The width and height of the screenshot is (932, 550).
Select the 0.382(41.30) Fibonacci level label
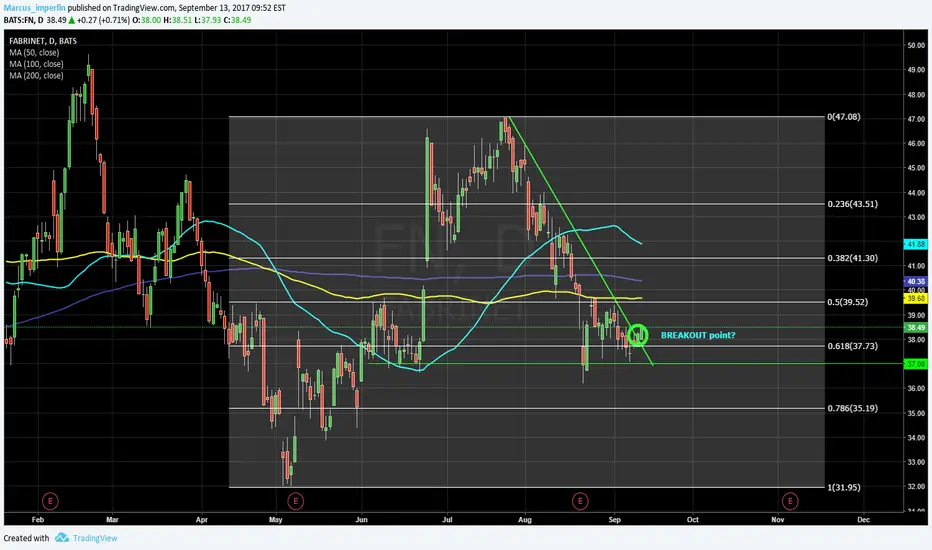click(852, 258)
